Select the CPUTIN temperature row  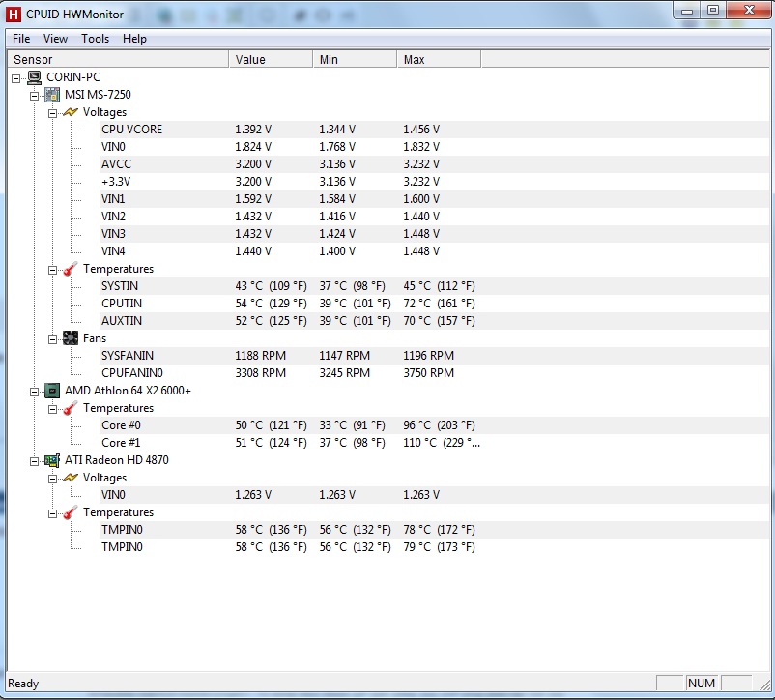tap(435, 304)
